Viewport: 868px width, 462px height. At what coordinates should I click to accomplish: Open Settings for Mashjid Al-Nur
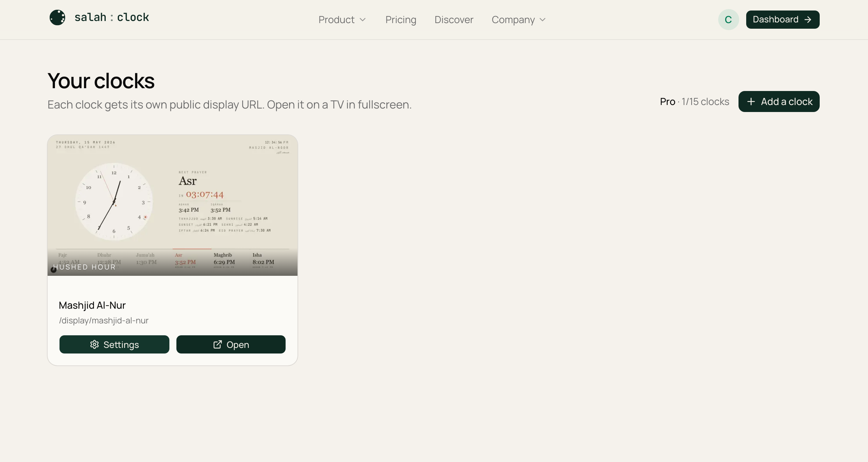(x=114, y=344)
